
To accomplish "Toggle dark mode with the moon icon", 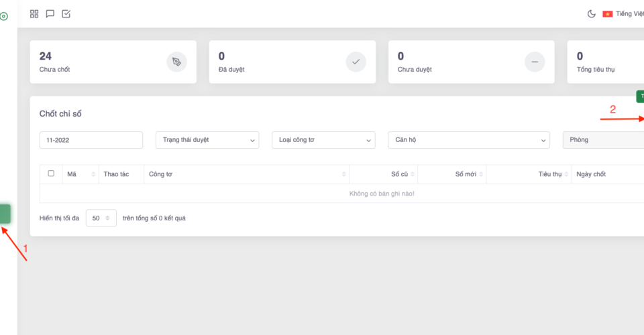I will click(592, 14).
